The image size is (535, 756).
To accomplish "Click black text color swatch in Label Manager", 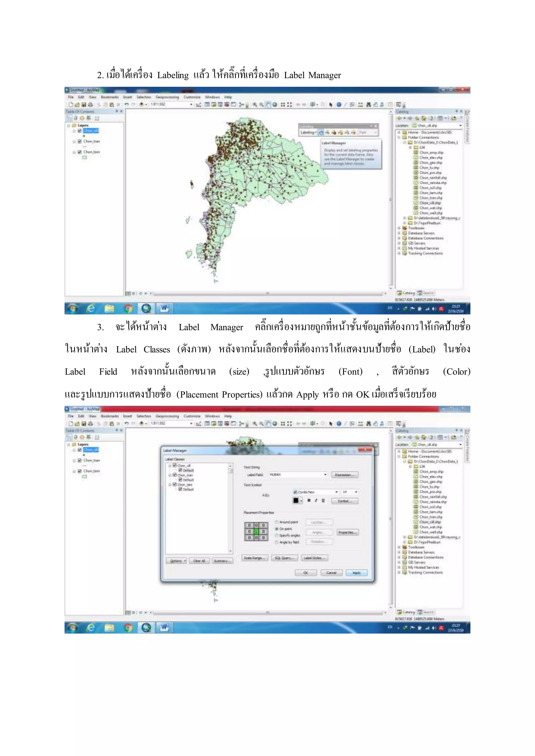I will 296,500.
